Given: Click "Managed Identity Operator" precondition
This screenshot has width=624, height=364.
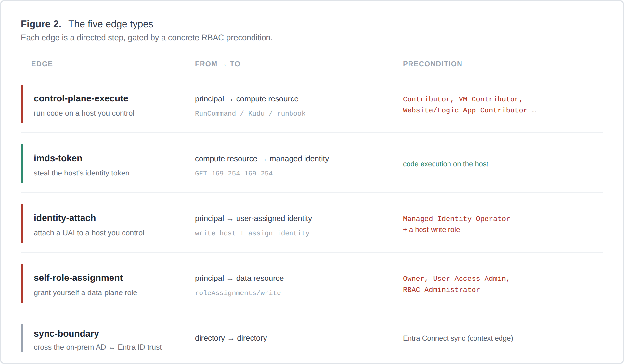Looking at the screenshot, I should [x=456, y=219].
